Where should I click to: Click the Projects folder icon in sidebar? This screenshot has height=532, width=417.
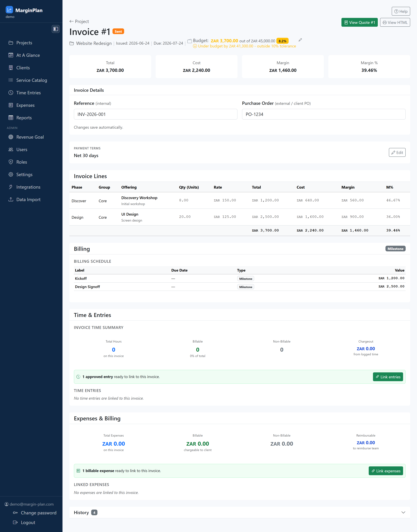point(11,43)
